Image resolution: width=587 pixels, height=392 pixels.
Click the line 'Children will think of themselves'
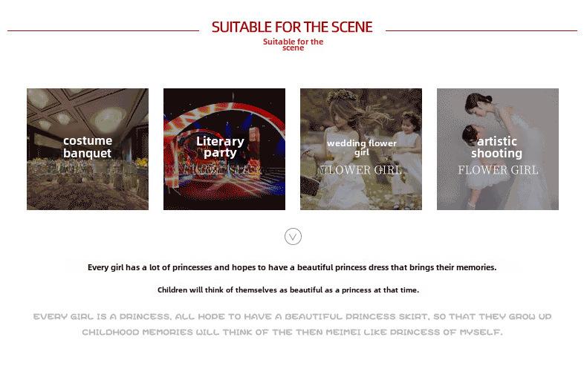point(288,290)
